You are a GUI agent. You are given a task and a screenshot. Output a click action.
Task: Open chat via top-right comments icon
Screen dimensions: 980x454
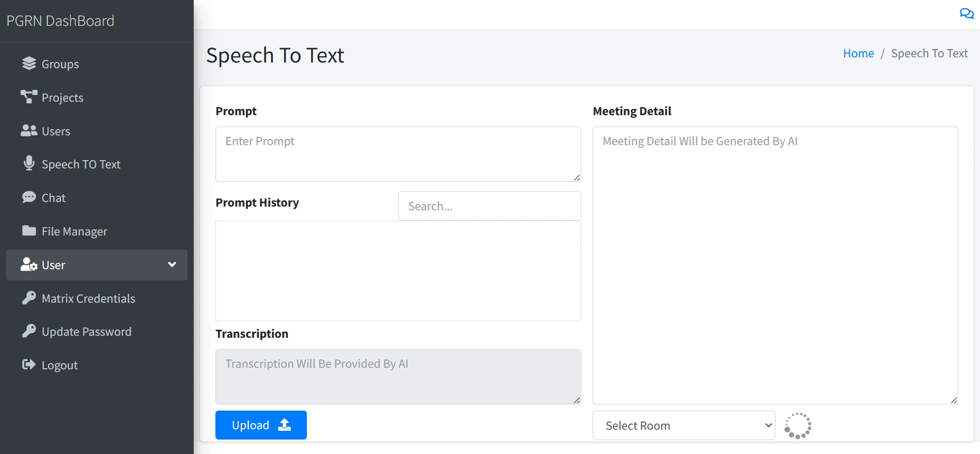[x=966, y=14]
